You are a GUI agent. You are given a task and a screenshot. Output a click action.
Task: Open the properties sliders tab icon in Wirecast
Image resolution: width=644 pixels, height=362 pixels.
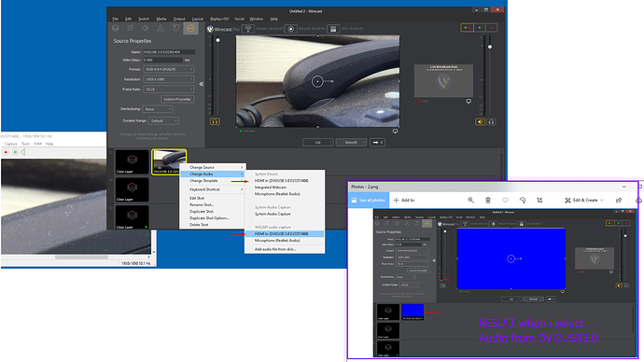(130, 28)
